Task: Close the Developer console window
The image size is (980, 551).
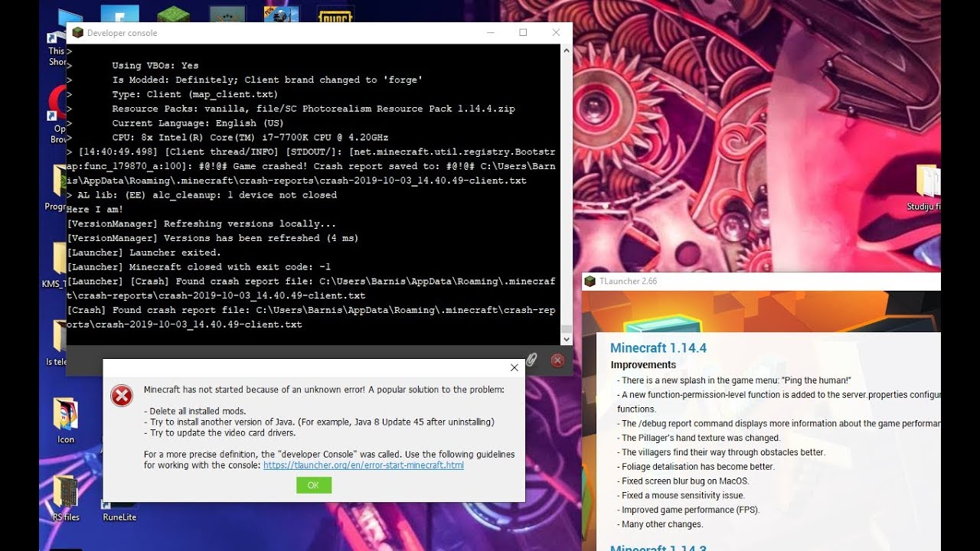Action: click(x=557, y=33)
